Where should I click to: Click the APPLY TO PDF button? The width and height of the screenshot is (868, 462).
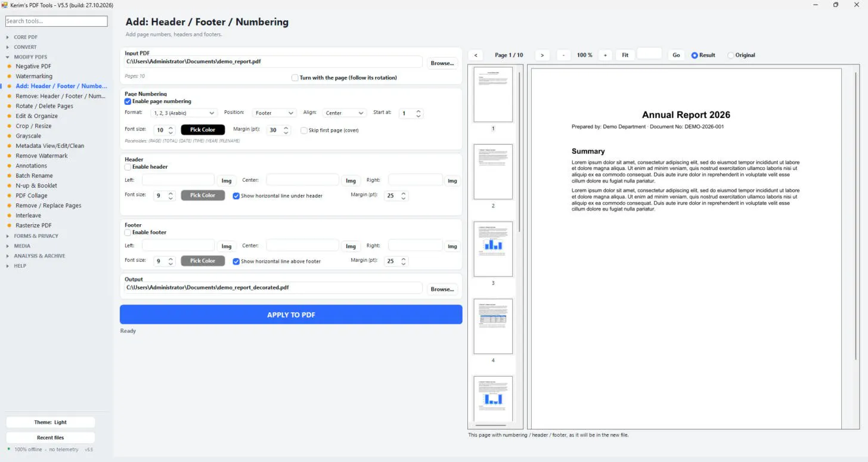(291, 315)
